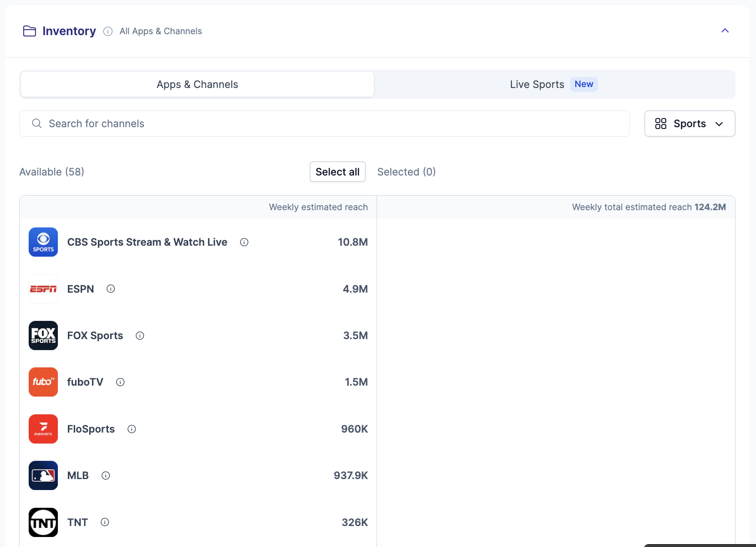Click the 3.5M reach value

point(355,335)
